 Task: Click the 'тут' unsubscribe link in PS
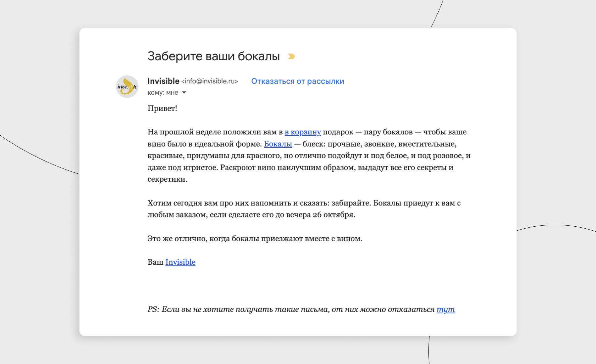(446, 309)
